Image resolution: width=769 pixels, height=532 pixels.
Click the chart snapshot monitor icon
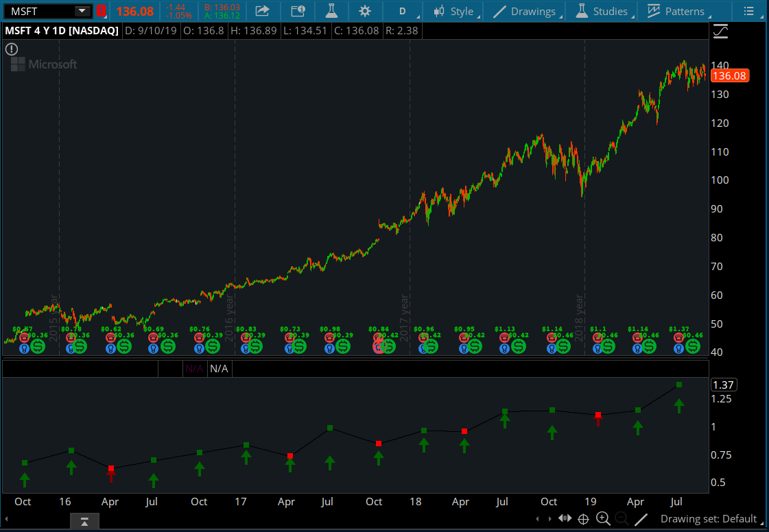pos(298,11)
